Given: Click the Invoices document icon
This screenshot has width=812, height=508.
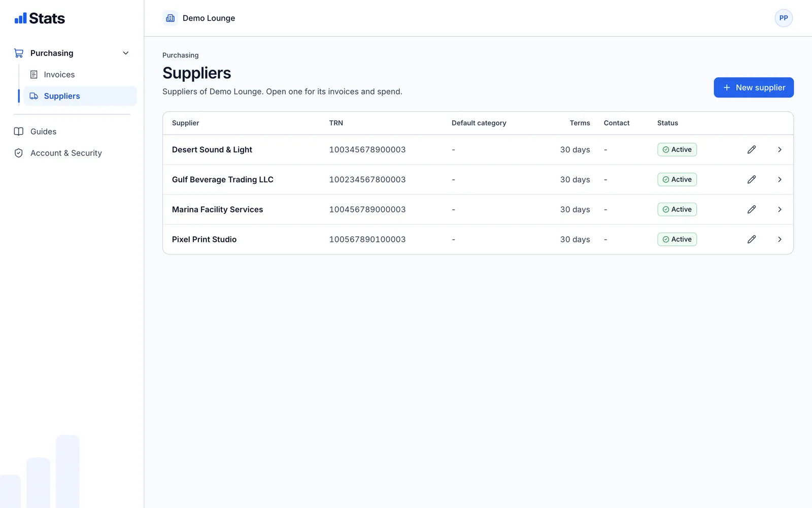Looking at the screenshot, I should (34, 75).
